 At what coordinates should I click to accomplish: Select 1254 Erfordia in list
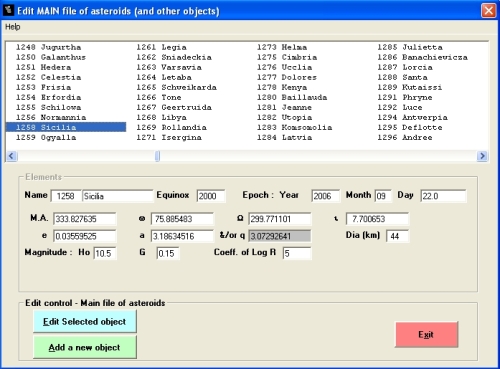49,97
